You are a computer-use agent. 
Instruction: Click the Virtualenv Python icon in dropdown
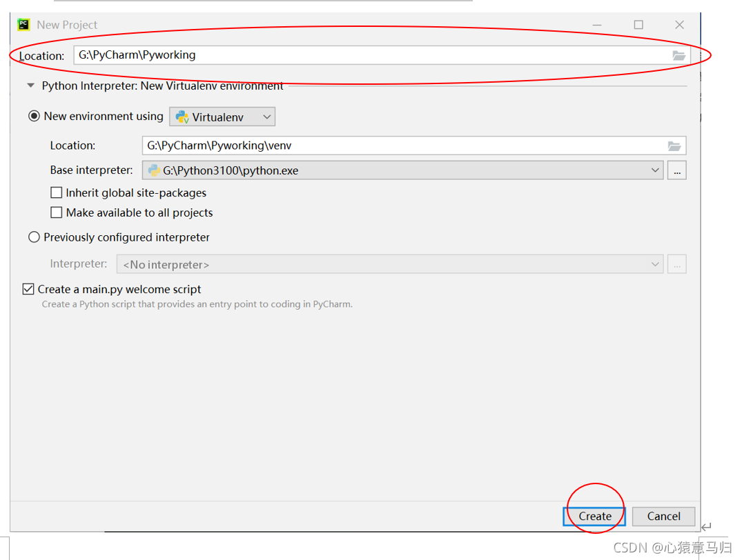click(x=182, y=117)
